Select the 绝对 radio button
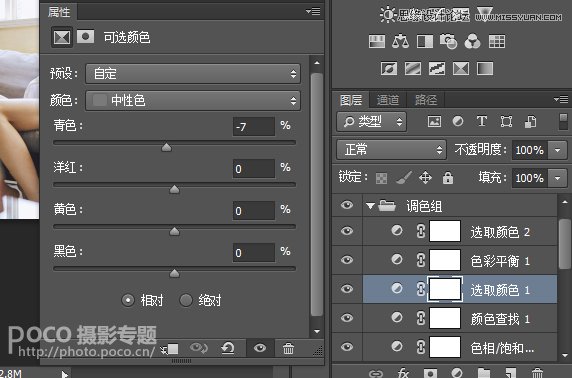The height and width of the screenshot is (378, 572). click(186, 300)
